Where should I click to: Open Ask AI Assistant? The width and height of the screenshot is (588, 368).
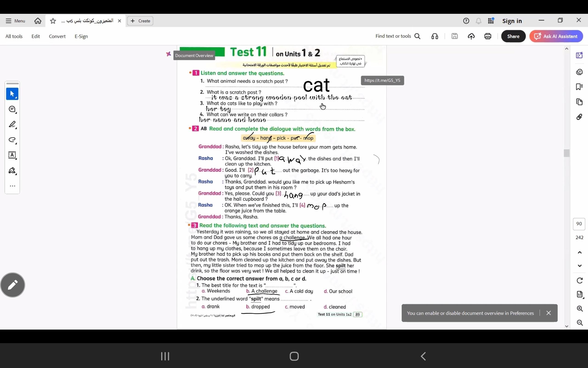[x=556, y=36]
